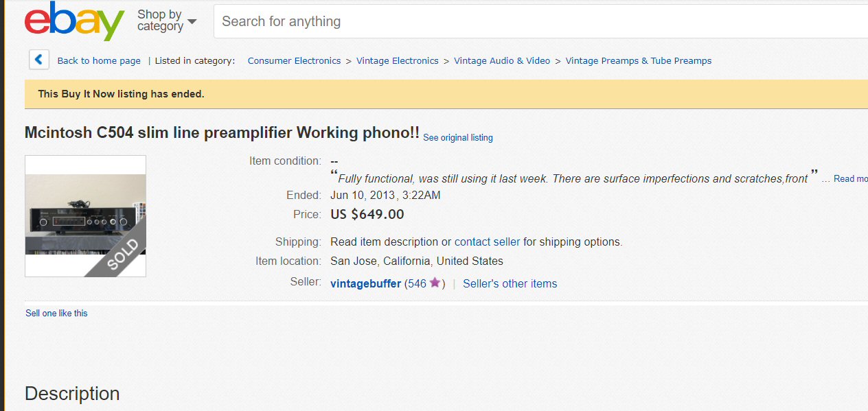Click See original listing link
The height and width of the screenshot is (411, 868).
pos(457,138)
